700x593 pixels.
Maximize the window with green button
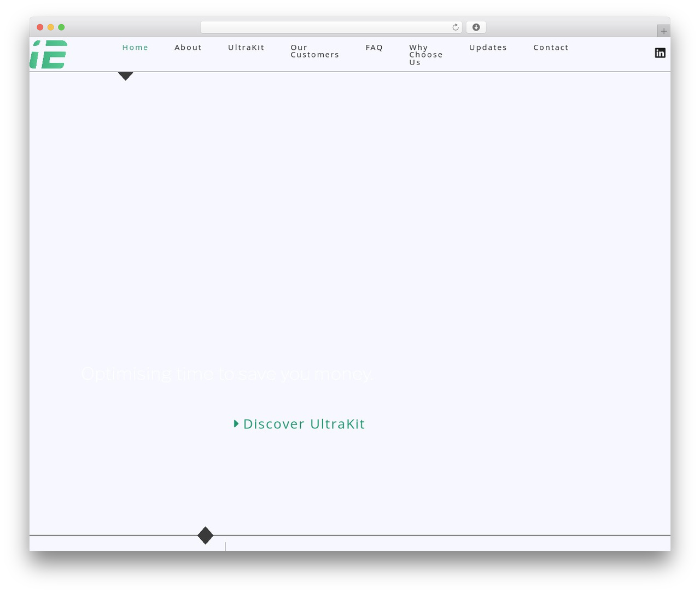[61, 27]
